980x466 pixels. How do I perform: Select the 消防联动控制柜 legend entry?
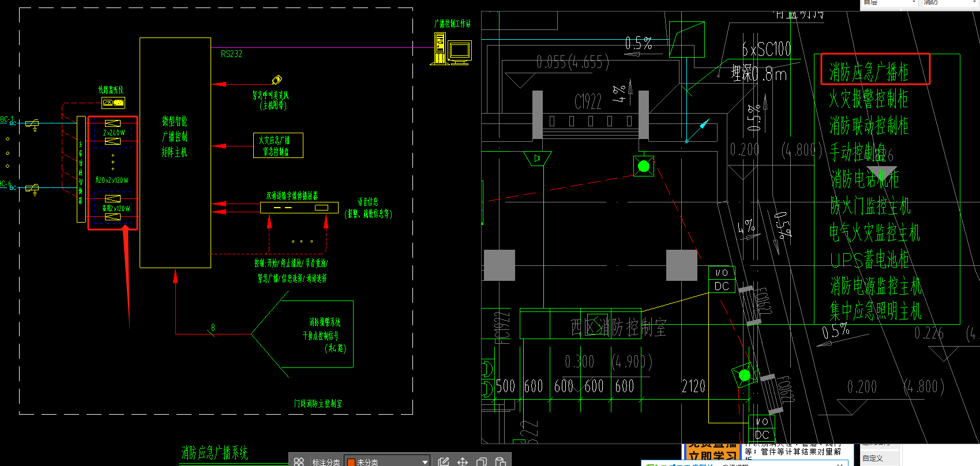(x=869, y=126)
